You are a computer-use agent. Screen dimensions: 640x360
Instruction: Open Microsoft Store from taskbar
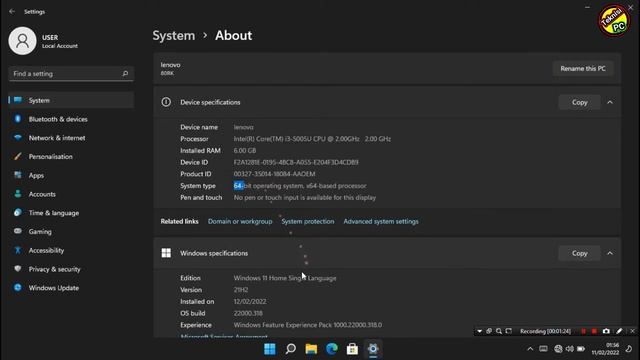pyautogui.click(x=352, y=349)
